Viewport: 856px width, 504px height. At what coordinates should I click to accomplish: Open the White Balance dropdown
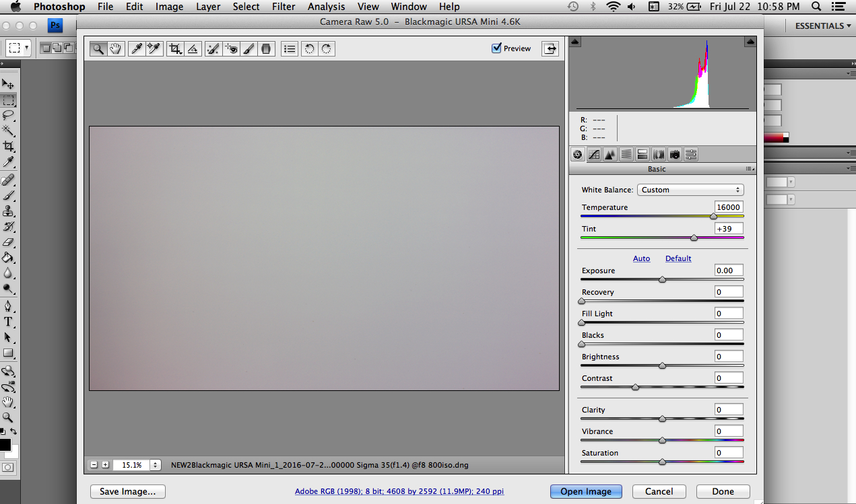[690, 190]
